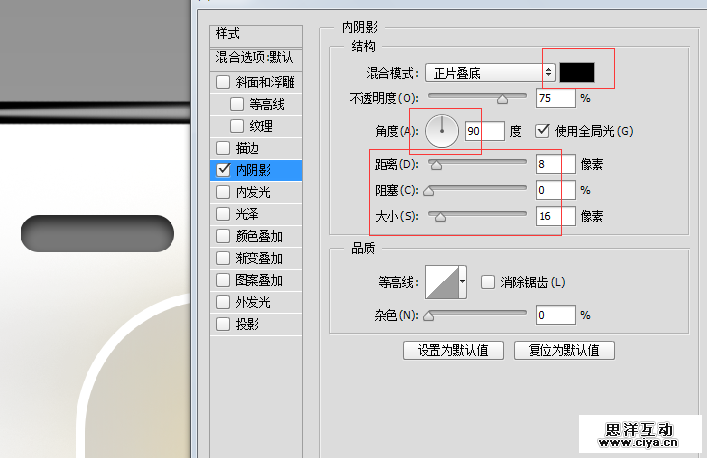Select 混合选项:默认 blending options
The image size is (707, 458).
(x=256, y=58)
